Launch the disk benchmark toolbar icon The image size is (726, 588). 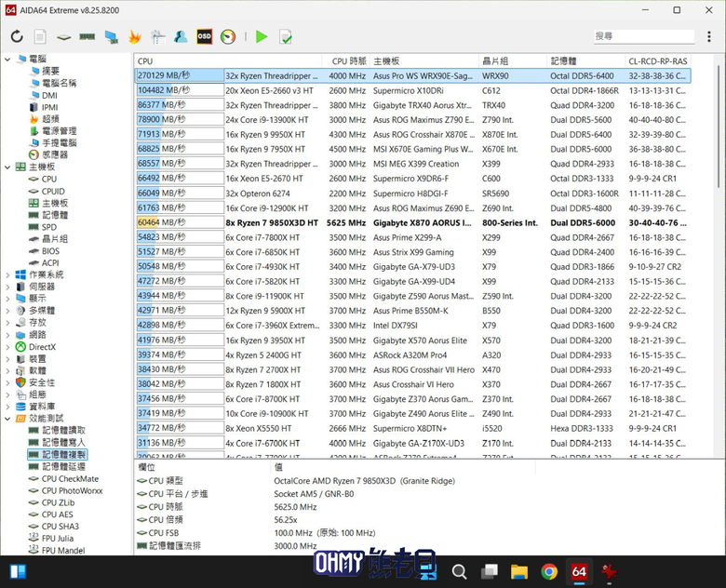tap(64, 37)
